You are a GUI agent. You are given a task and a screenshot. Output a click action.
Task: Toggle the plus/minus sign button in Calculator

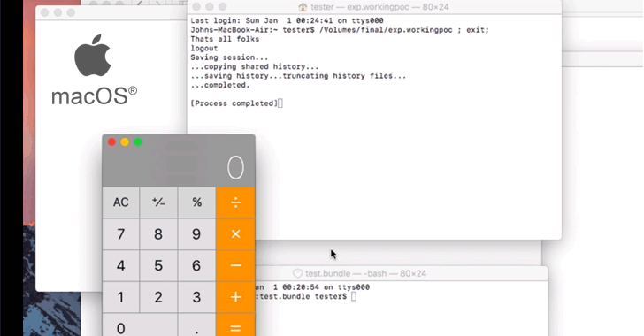158,202
